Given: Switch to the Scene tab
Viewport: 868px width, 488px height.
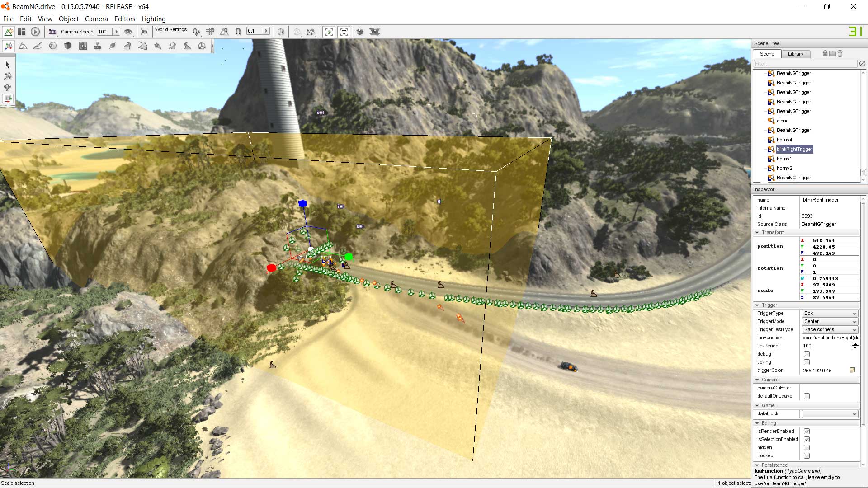Looking at the screenshot, I should tap(767, 54).
